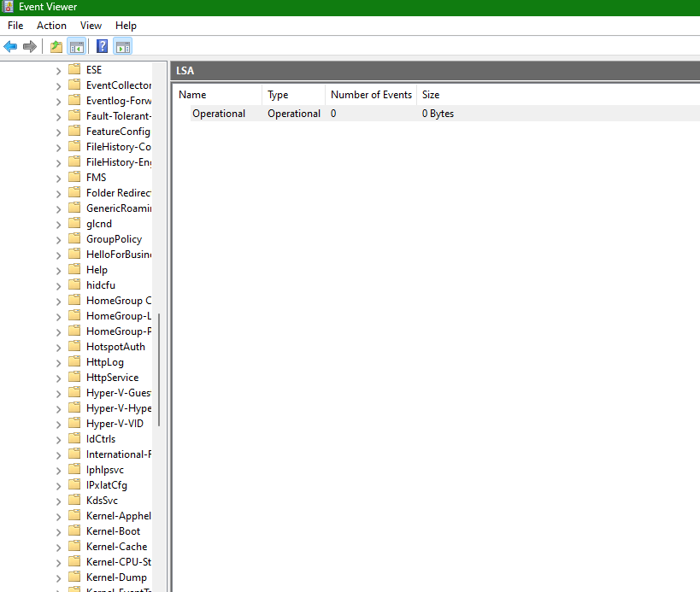This screenshot has height=592, width=700.
Task: Expand the Fault-Tolerant node chevron
Action: 58,117
